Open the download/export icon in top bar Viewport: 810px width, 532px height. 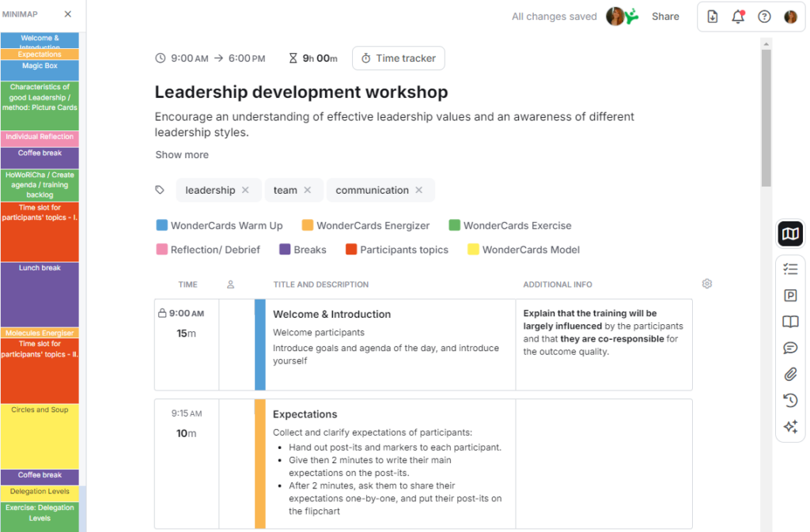click(712, 17)
